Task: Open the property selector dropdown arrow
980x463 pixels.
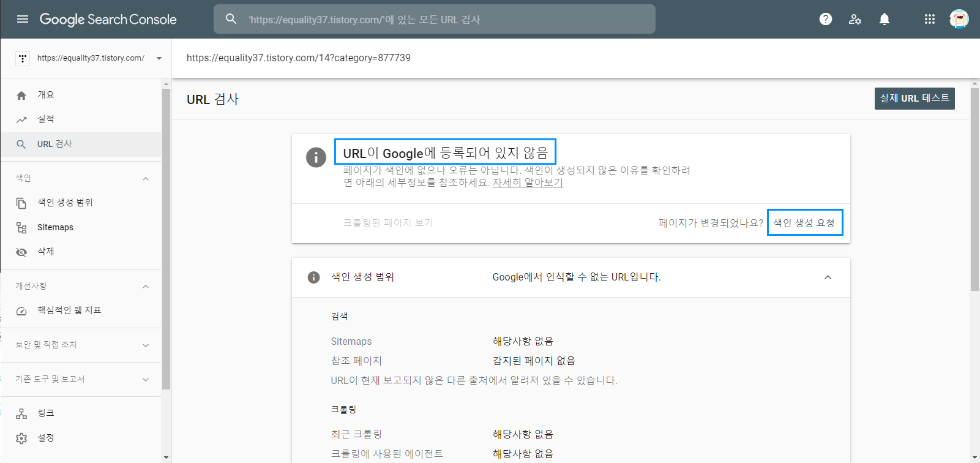Action: (159, 58)
